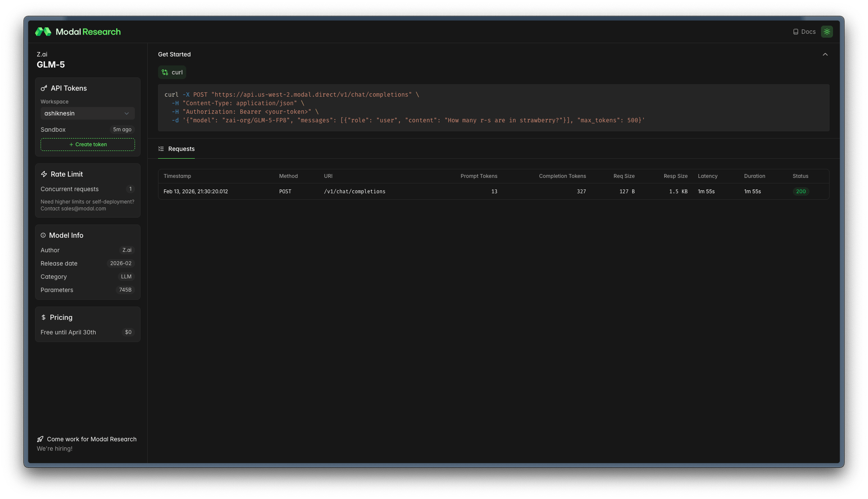The image size is (868, 499).
Task: Click the rocket icon near hiring notice
Action: [40, 439]
